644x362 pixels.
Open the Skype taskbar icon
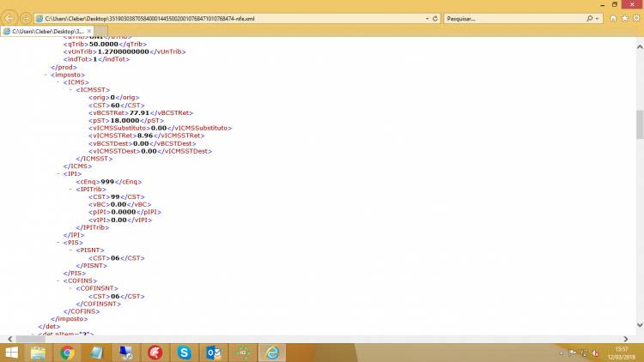[x=184, y=353]
